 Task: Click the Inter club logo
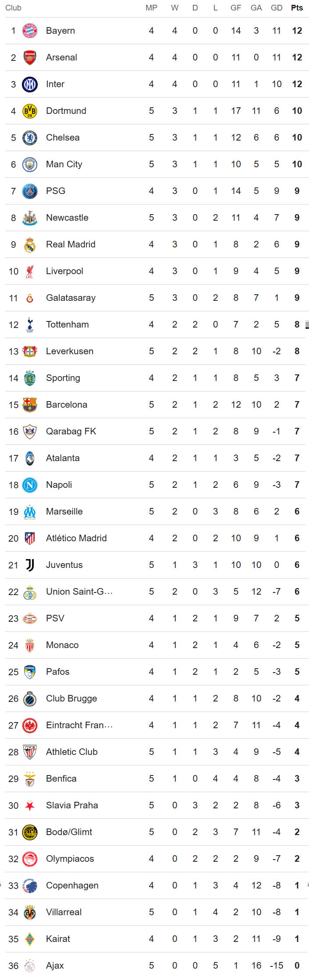coord(30,84)
